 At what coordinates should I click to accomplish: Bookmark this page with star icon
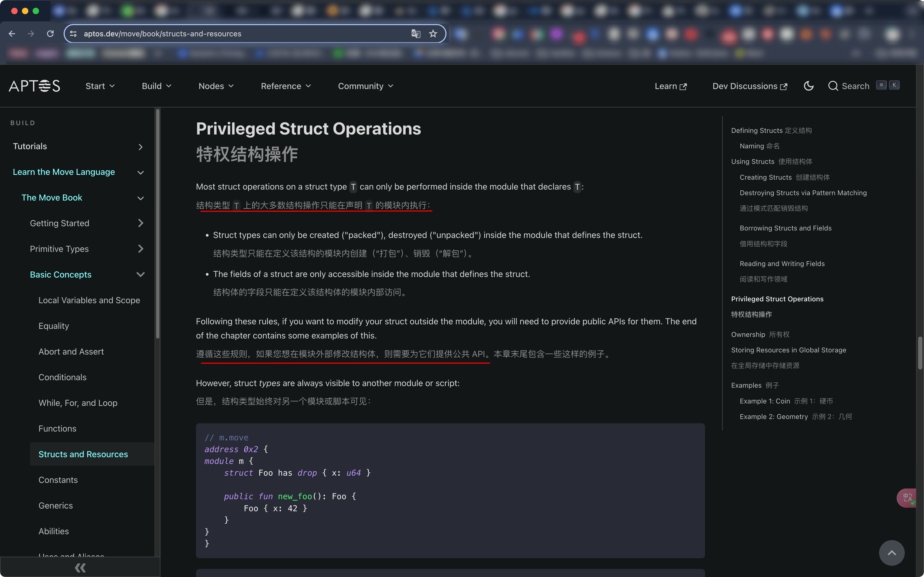click(433, 34)
